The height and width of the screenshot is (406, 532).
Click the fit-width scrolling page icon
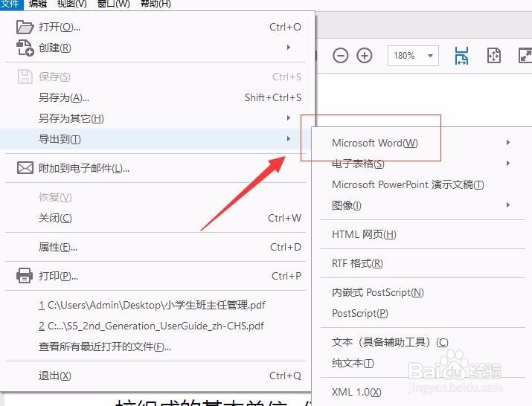tap(461, 56)
